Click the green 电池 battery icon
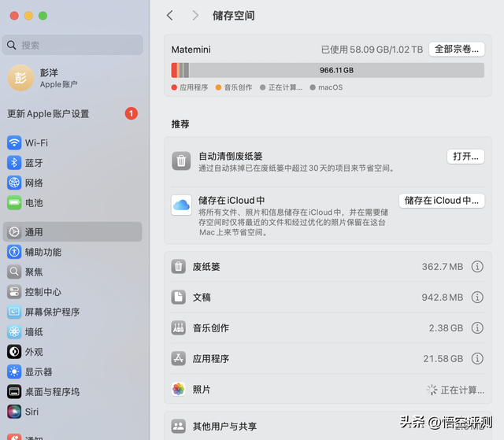504x440 pixels. (x=14, y=202)
